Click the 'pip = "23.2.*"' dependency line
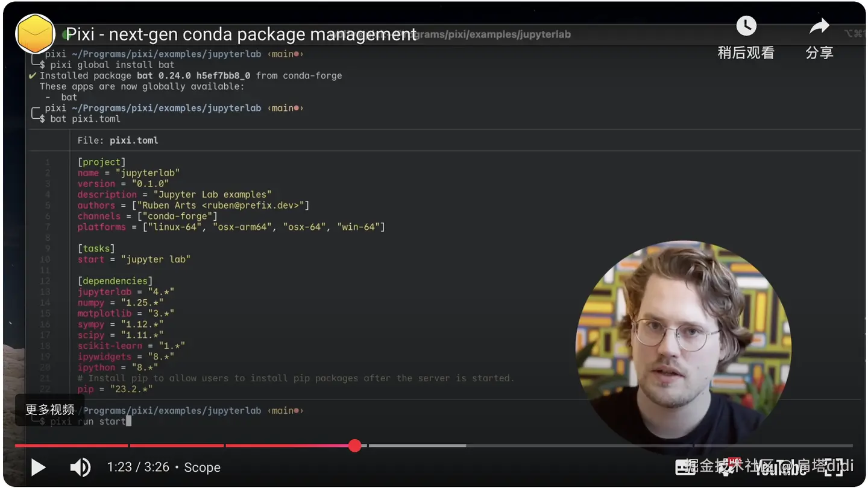This screenshot has width=868, height=488. click(x=115, y=389)
